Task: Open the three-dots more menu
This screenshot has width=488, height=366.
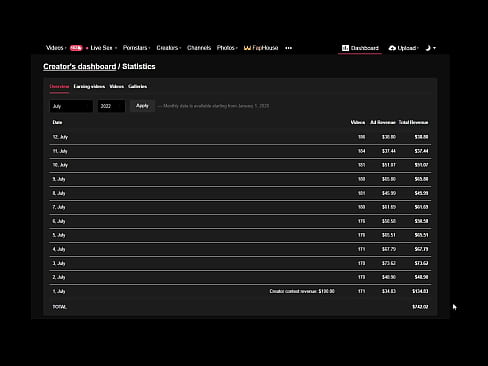Action: [289, 48]
